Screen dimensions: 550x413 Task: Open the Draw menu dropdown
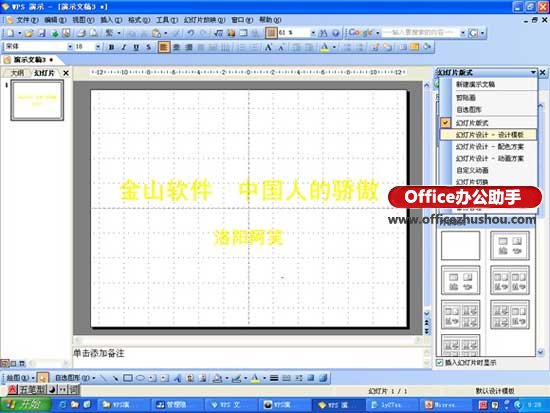pyautogui.click(x=20, y=378)
